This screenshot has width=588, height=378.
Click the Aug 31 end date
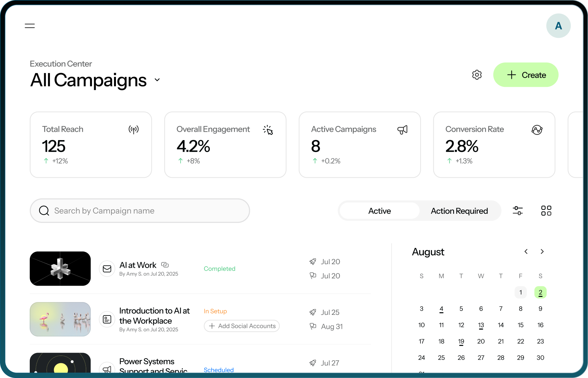pos(332,326)
